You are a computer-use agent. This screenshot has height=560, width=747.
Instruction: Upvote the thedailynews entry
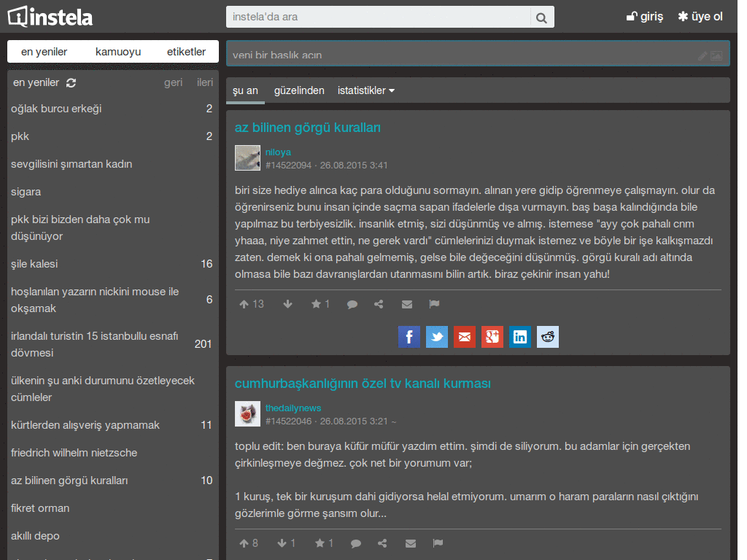tap(244, 543)
